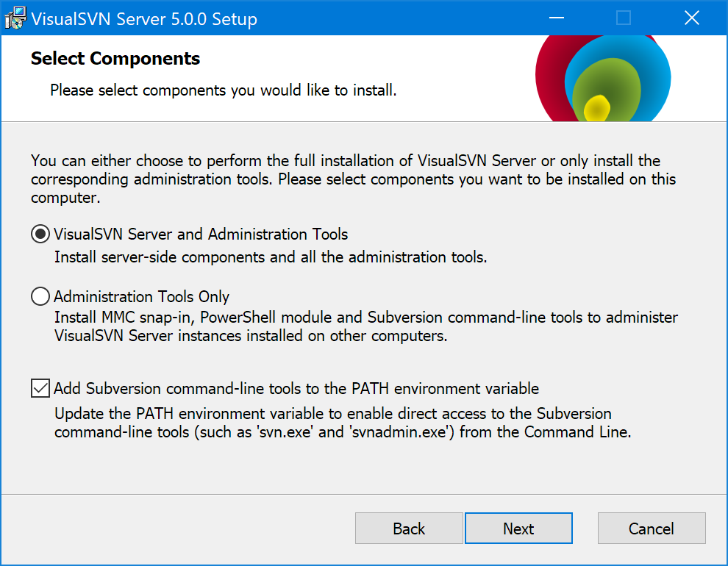Click the 'VisualSVN Server 5.0.0 Setup' title text
The width and height of the screenshot is (728, 566).
tap(144, 19)
